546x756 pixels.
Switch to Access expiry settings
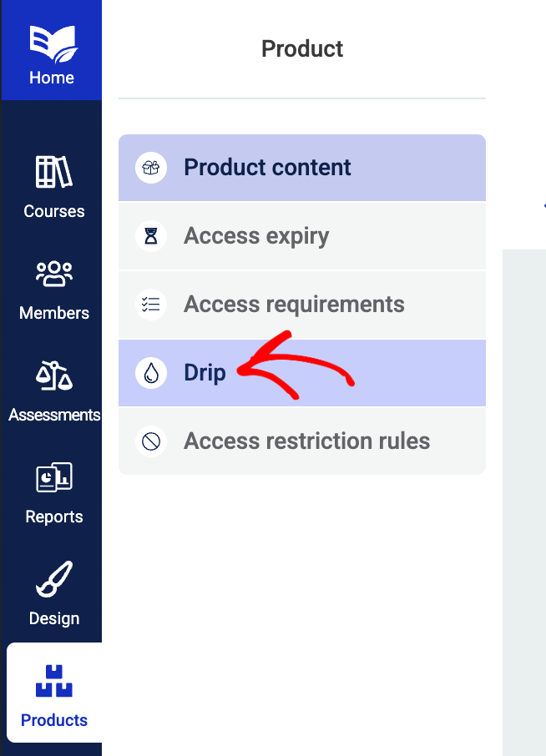coord(302,236)
